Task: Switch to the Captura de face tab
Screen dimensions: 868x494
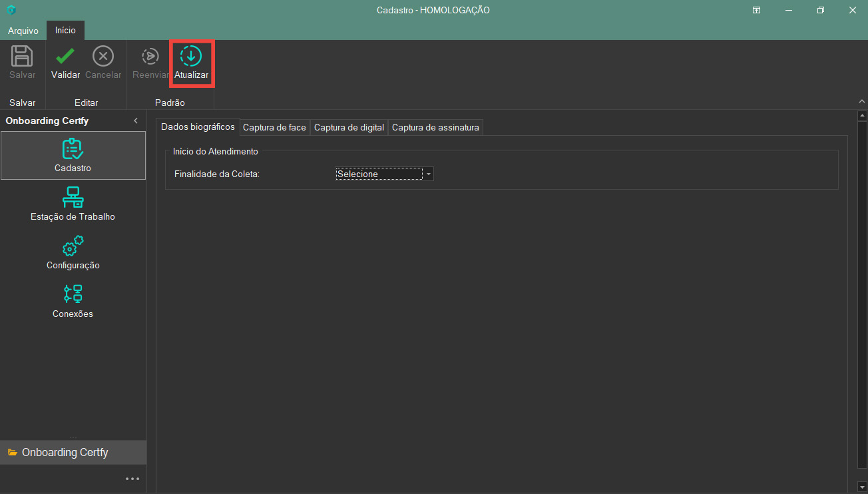Action: [274, 127]
